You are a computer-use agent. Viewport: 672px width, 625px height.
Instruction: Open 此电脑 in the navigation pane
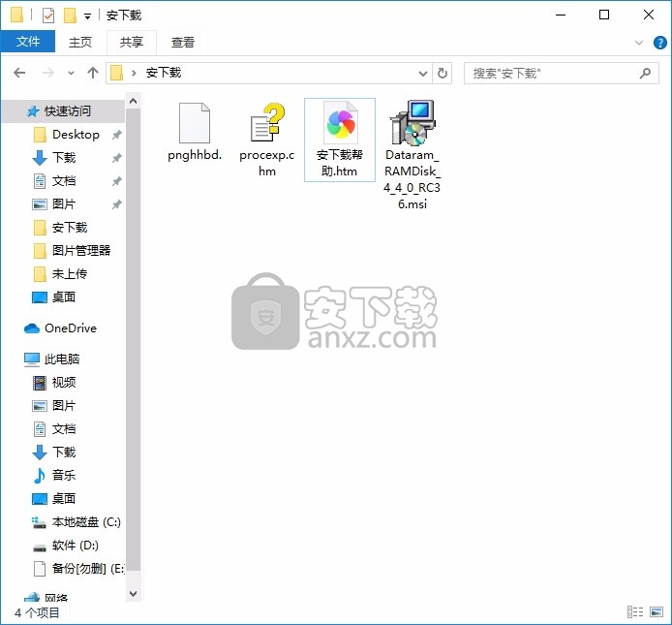pyautogui.click(x=52, y=359)
